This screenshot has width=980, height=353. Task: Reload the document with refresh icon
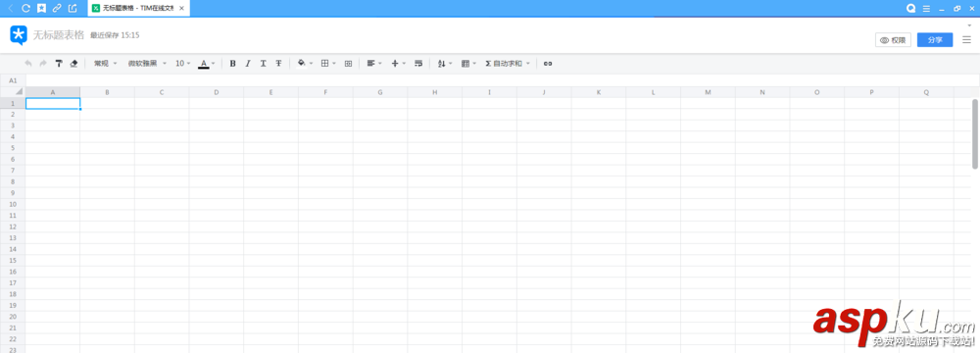pos(25,8)
